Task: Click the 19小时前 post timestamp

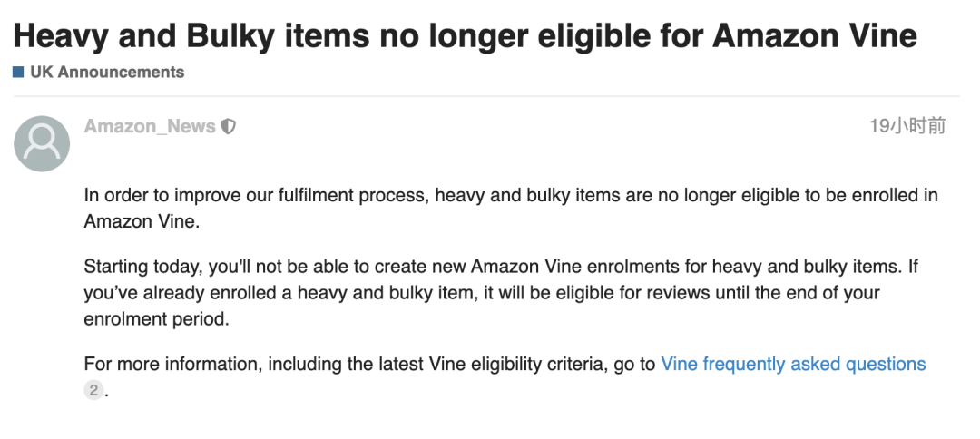Action: pyautogui.click(x=906, y=126)
